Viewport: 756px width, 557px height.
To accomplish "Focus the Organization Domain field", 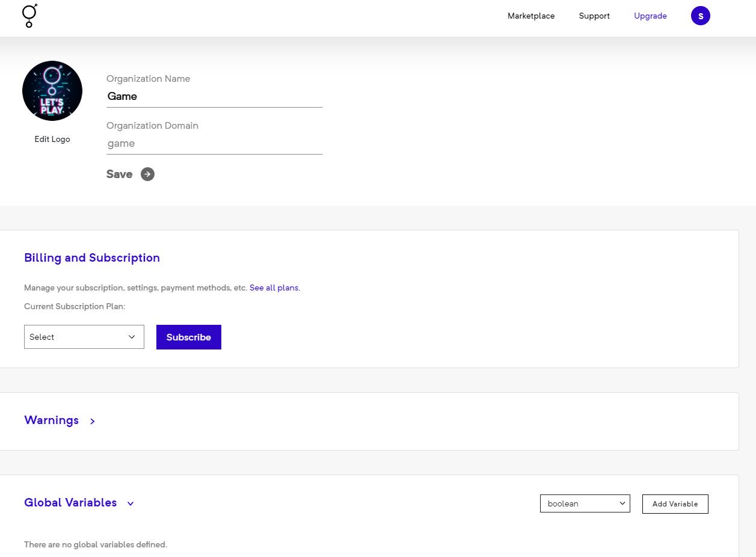I will pyautogui.click(x=215, y=143).
